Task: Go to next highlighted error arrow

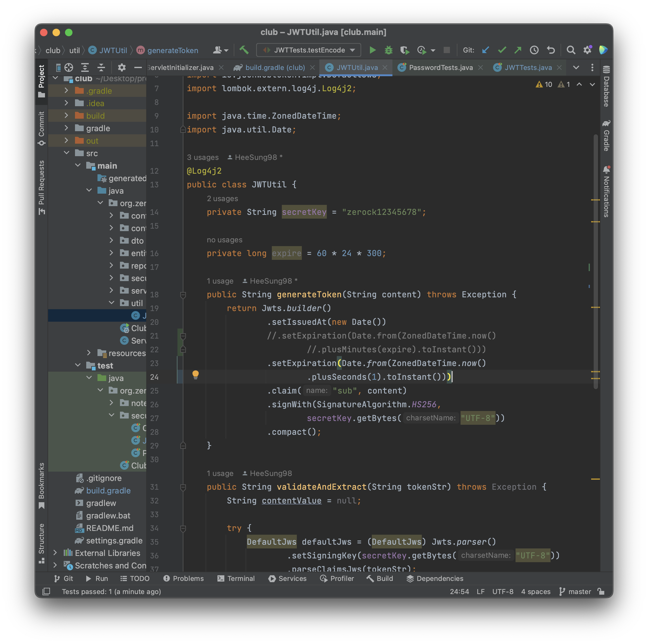Action: [592, 84]
